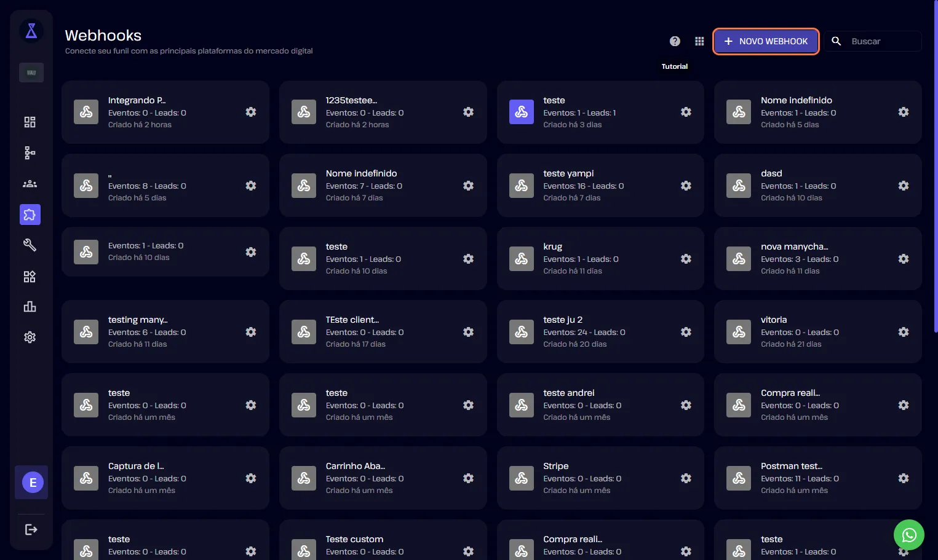Click webhook icon on Stripe card
938x560 pixels.
522,478
